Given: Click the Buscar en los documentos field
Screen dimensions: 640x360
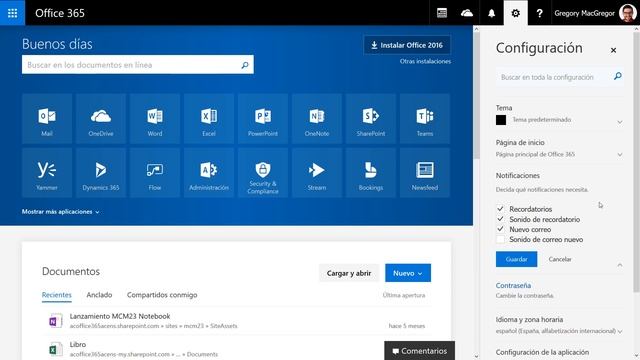Looking at the screenshot, I should 138,64.
